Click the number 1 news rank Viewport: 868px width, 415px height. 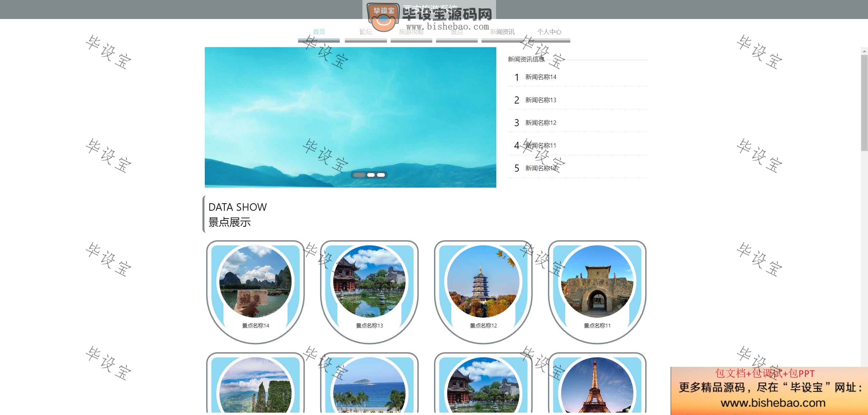click(516, 77)
